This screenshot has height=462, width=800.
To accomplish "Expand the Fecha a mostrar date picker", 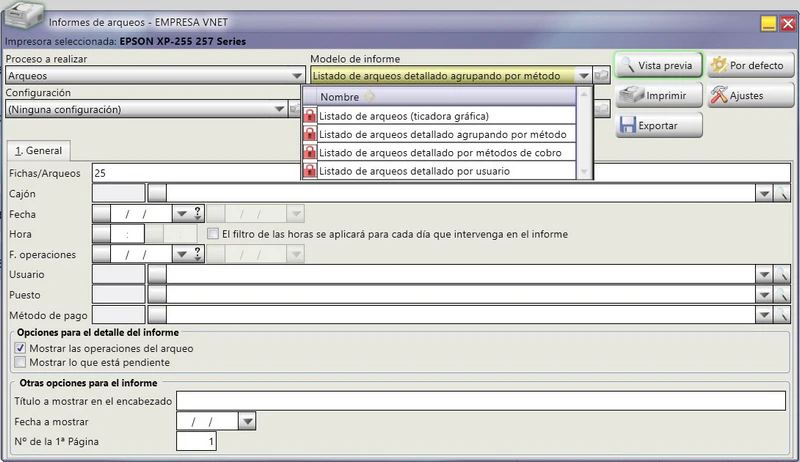I will [x=247, y=422].
